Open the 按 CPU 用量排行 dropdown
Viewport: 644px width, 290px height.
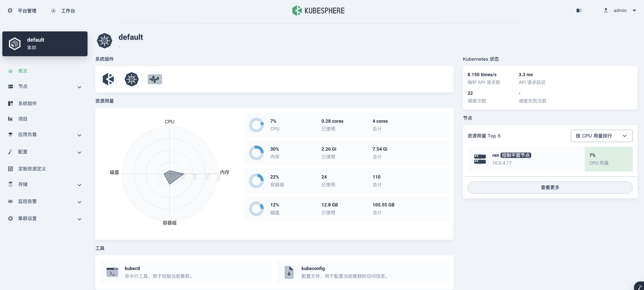point(601,136)
